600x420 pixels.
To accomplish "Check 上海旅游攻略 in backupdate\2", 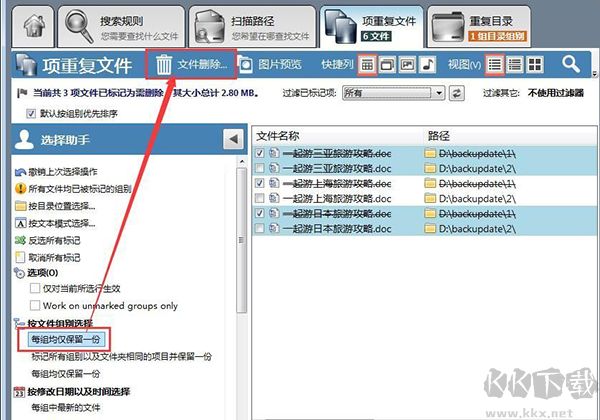I will pos(259,199).
